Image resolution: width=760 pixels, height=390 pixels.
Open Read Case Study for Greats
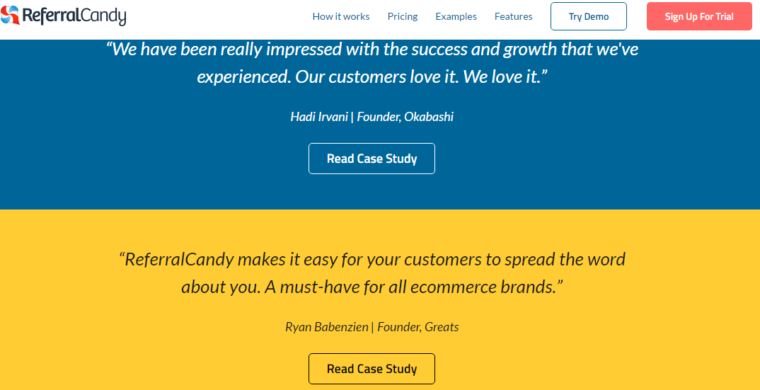pyautogui.click(x=372, y=369)
